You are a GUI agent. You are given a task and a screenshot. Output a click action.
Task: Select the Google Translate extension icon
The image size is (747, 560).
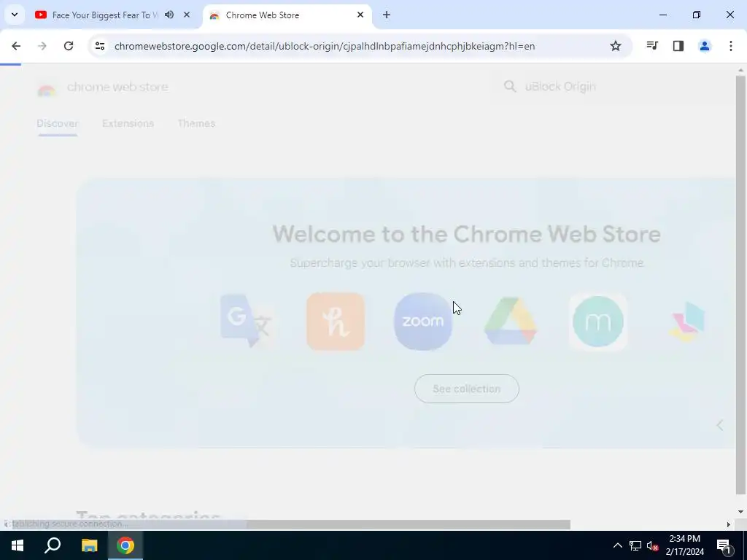248,322
